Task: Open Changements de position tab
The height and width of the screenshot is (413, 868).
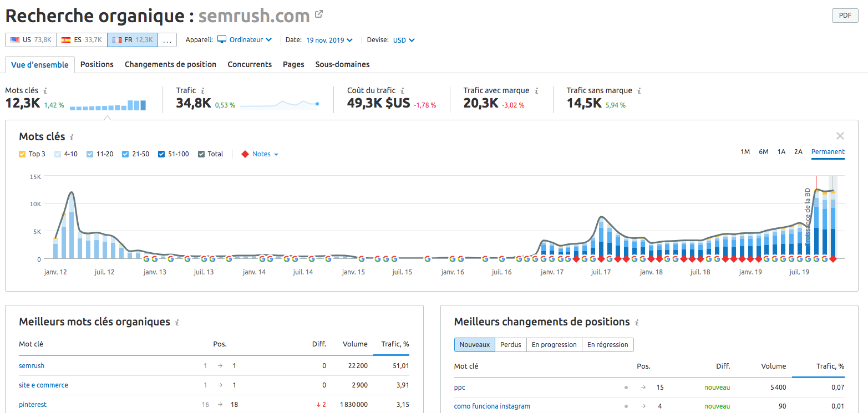Action: [x=170, y=64]
